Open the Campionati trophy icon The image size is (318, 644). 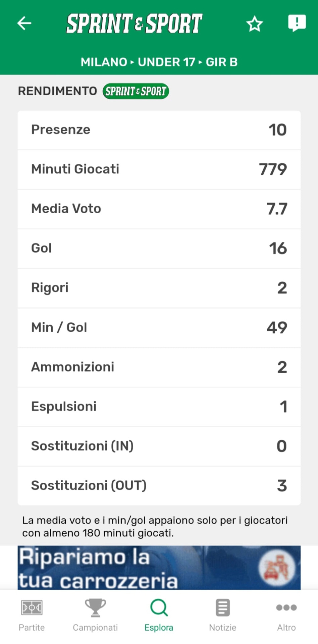(x=95, y=607)
